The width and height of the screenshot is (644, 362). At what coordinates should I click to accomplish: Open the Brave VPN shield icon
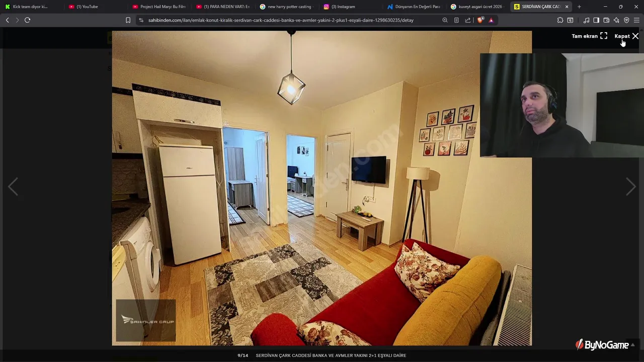(626, 20)
